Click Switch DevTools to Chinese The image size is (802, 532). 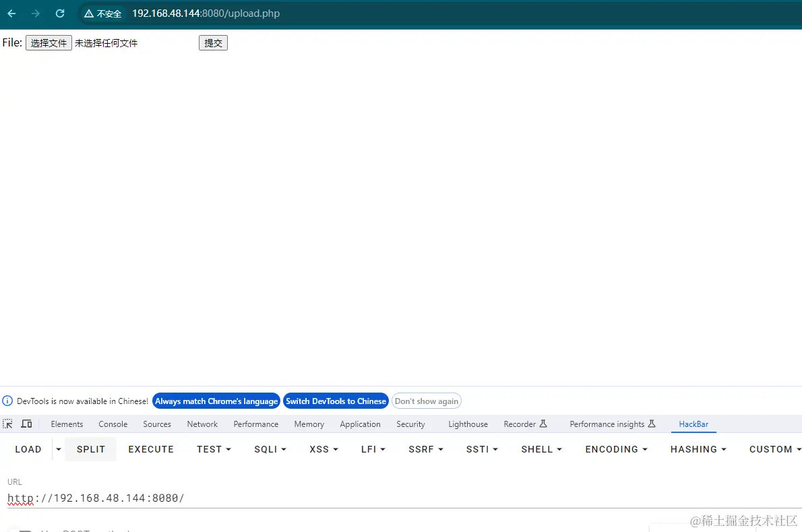[336, 401]
